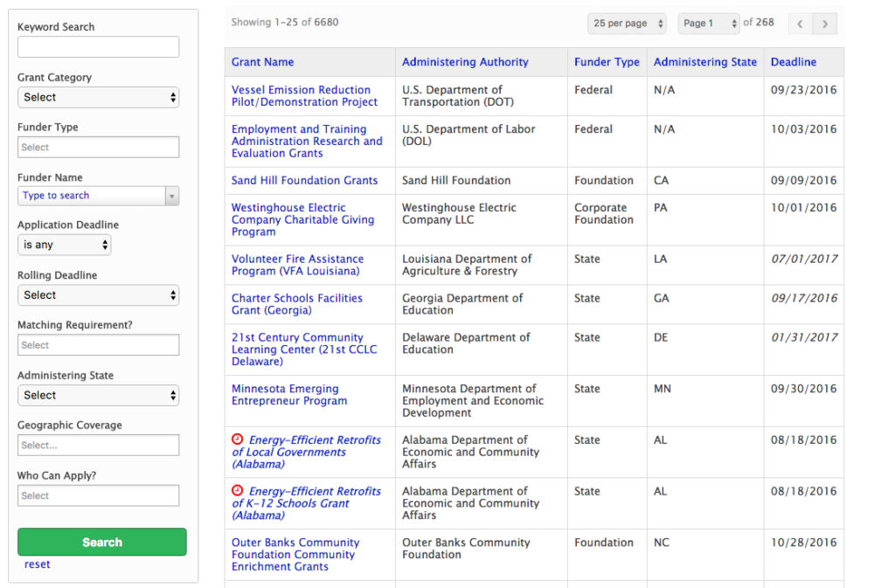Change the 25 per page selector
The width and height of the screenshot is (895, 588).
[x=627, y=24]
